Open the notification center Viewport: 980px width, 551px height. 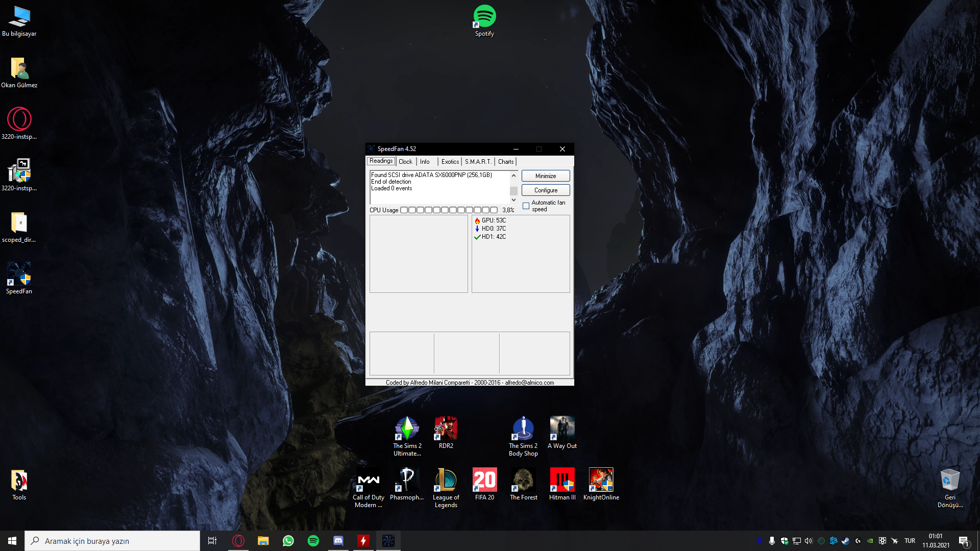964,541
